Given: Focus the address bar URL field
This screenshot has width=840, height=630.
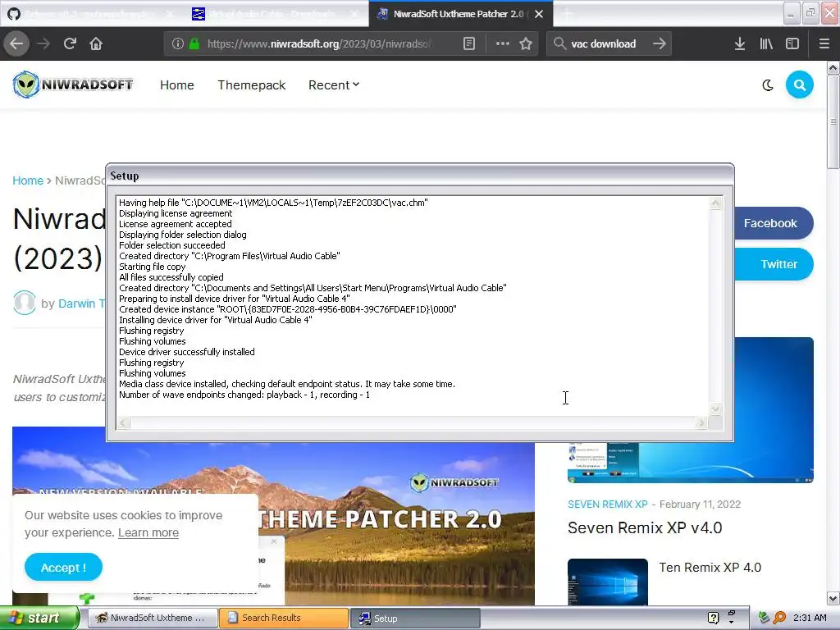Looking at the screenshot, I should tap(319, 44).
